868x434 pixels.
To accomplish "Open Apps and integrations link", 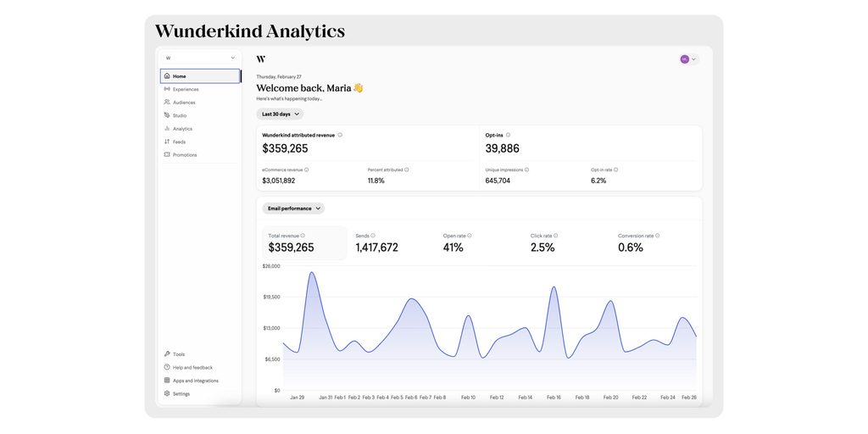I will 195,381.
